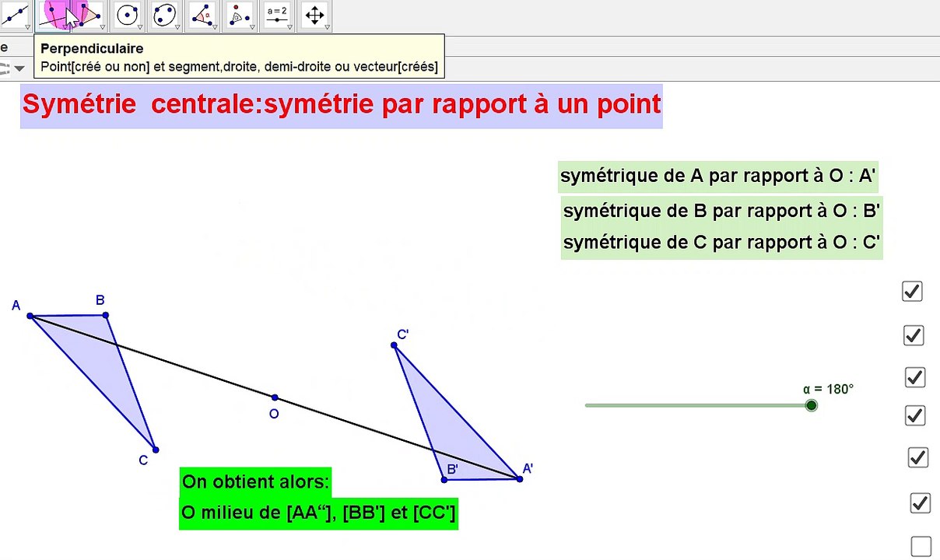The height and width of the screenshot is (560, 940).
Task: Select the Line through two points tool
Action: 14,14
